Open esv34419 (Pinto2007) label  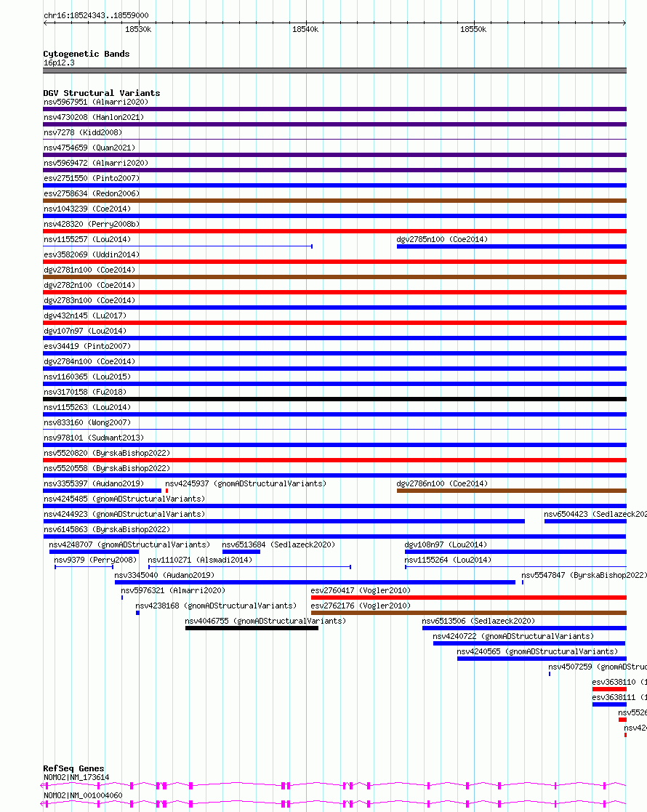(87, 347)
